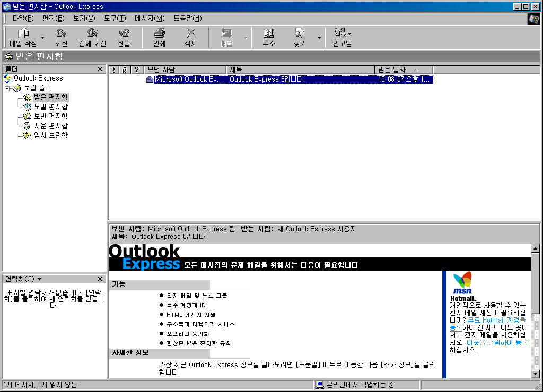Click preview pane scrollbar up arrow
The width and height of the screenshot is (543, 392).
[x=536, y=248]
